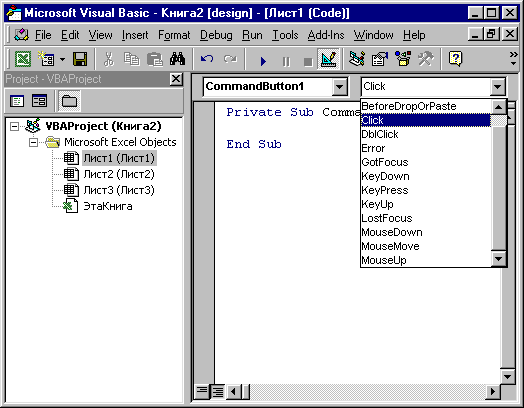Select ЭтаКнига in project tree
This screenshot has width=524, height=408.
(x=108, y=207)
